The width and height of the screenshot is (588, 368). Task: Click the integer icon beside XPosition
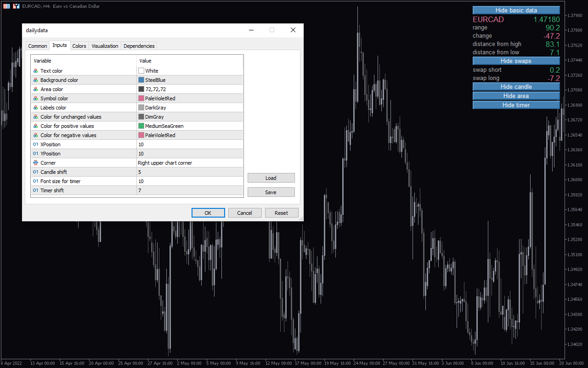pos(36,144)
